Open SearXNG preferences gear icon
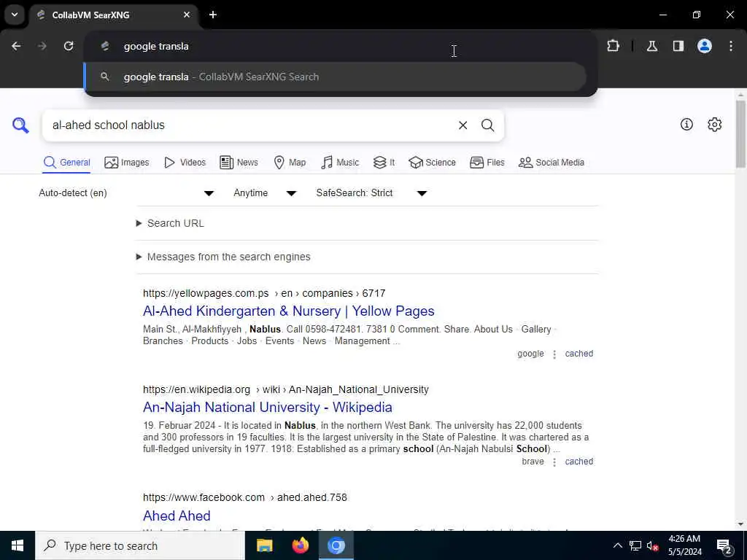The image size is (747, 560). pyautogui.click(x=714, y=124)
